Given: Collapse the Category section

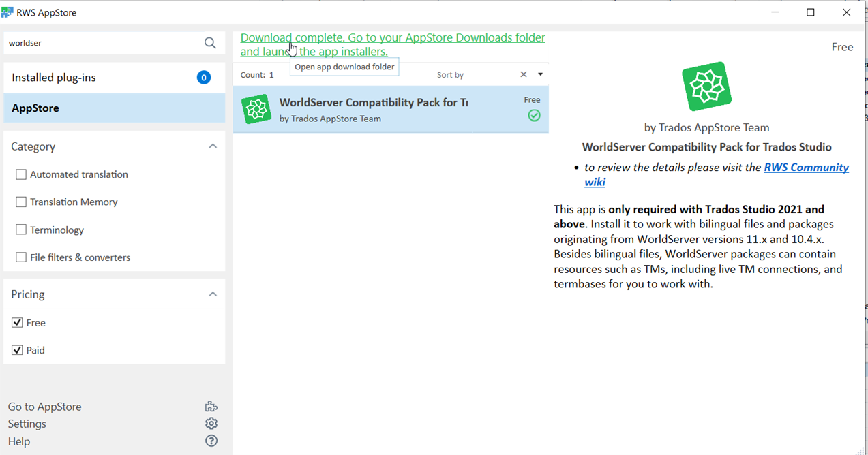Looking at the screenshot, I should [x=212, y=146].
